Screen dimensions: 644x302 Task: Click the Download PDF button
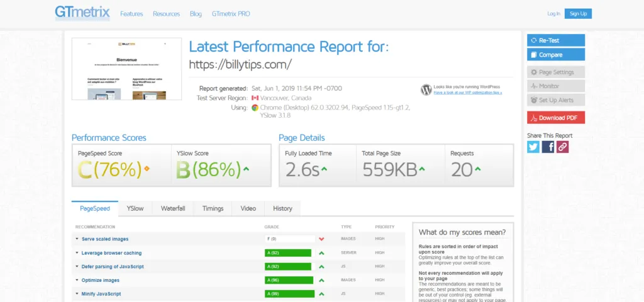click(556, 118)
